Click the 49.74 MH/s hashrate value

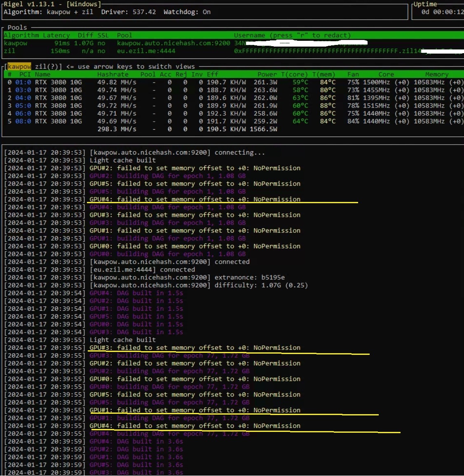tap(117, 90)
